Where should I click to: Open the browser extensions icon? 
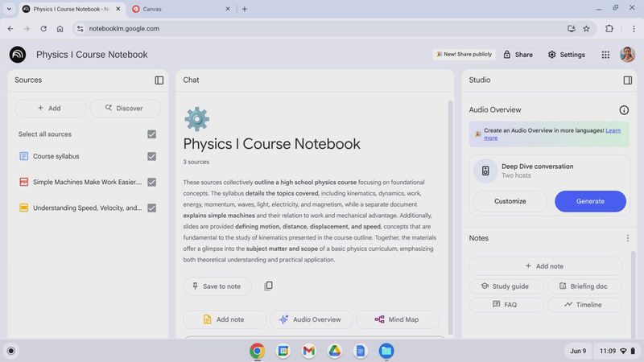click(609, 28)
